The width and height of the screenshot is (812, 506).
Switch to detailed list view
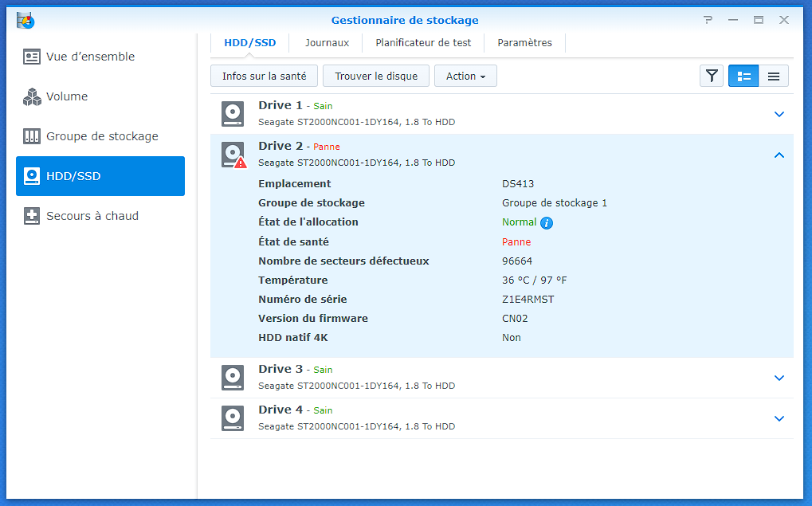[743, 76]
